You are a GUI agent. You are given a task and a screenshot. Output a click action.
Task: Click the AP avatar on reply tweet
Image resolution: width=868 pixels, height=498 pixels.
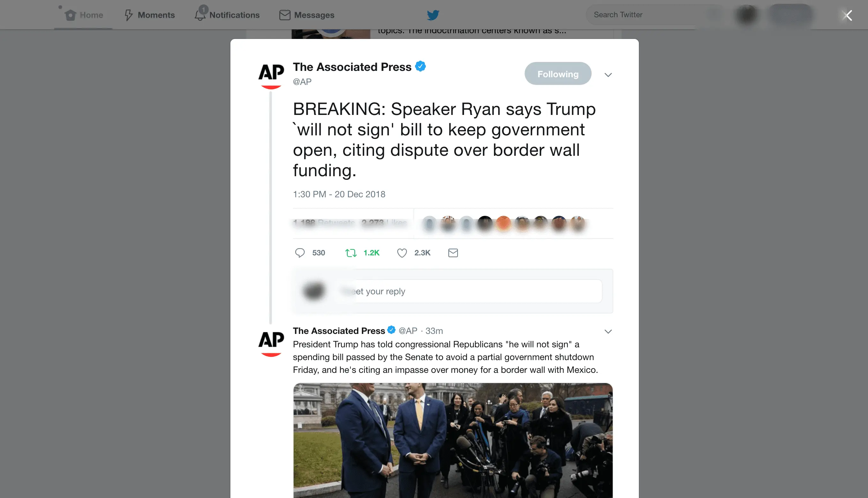(271, 343)
